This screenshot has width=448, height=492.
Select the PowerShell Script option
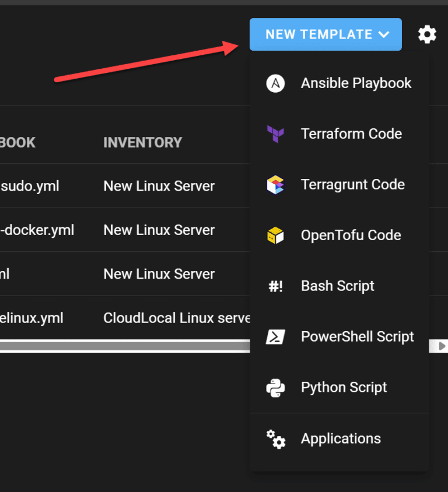357,337
